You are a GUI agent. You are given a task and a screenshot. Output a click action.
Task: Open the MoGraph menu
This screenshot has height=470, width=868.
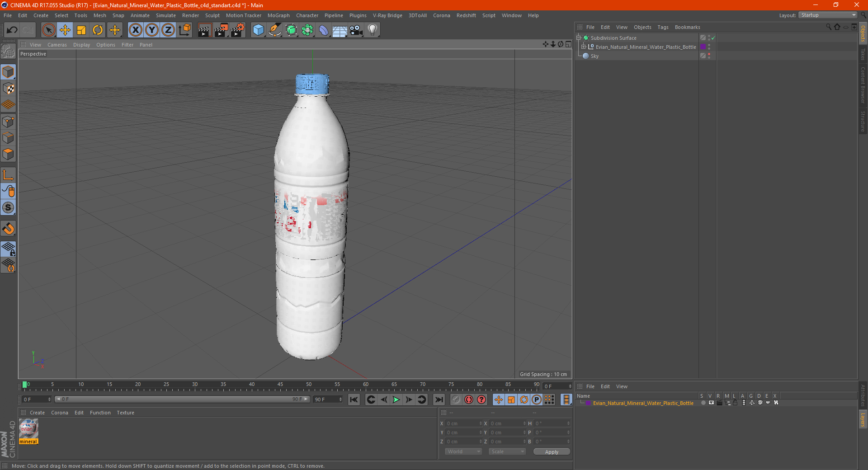[278, 15]
